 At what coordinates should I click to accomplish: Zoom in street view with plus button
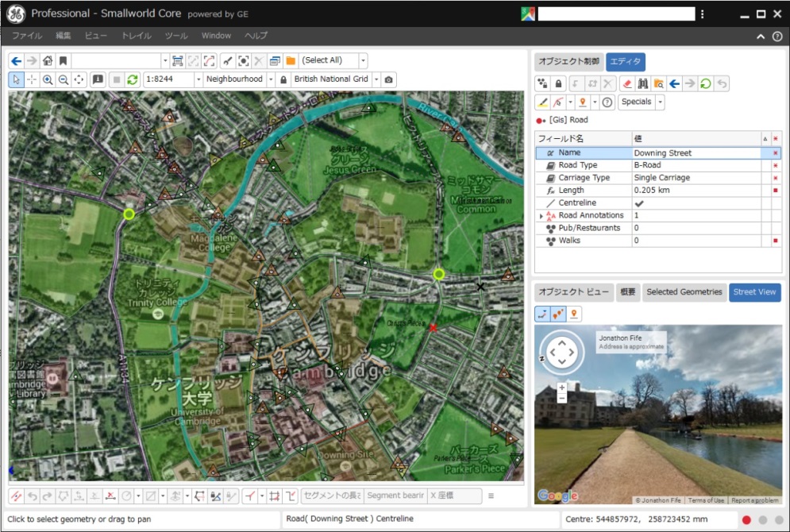(x=562, y=387)
